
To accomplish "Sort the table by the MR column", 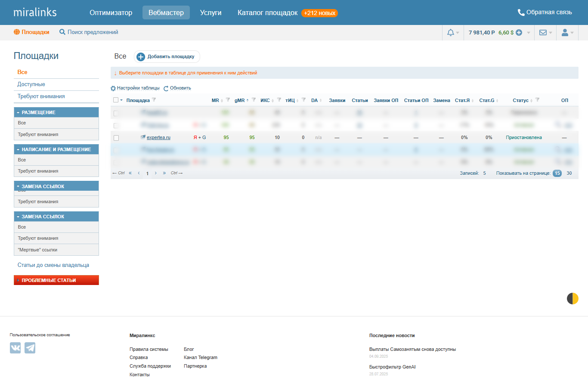I will (215, 100).
